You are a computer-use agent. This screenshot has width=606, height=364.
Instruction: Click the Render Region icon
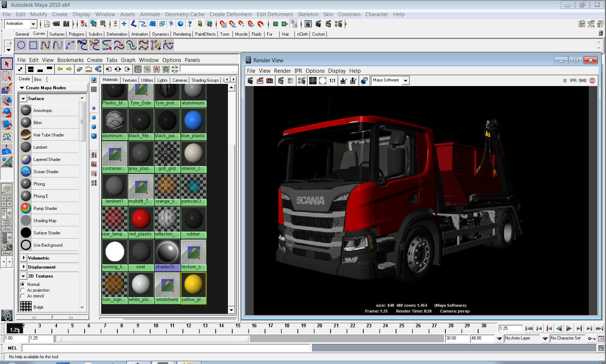click(260, 81)
